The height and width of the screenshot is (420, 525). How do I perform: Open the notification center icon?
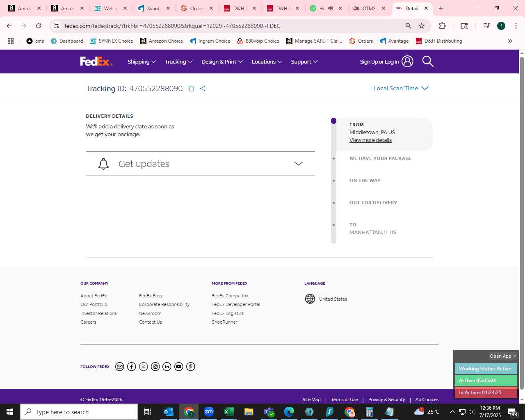[x=513, y=412]
